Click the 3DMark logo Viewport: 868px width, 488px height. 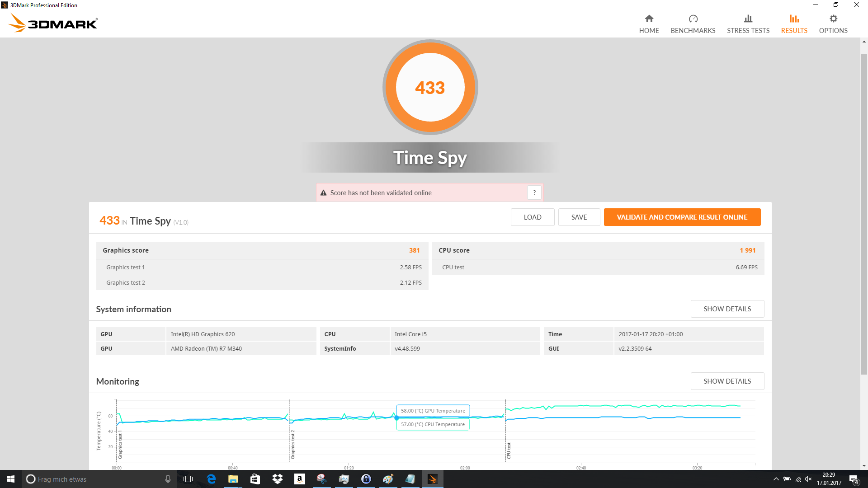(53, 23)
